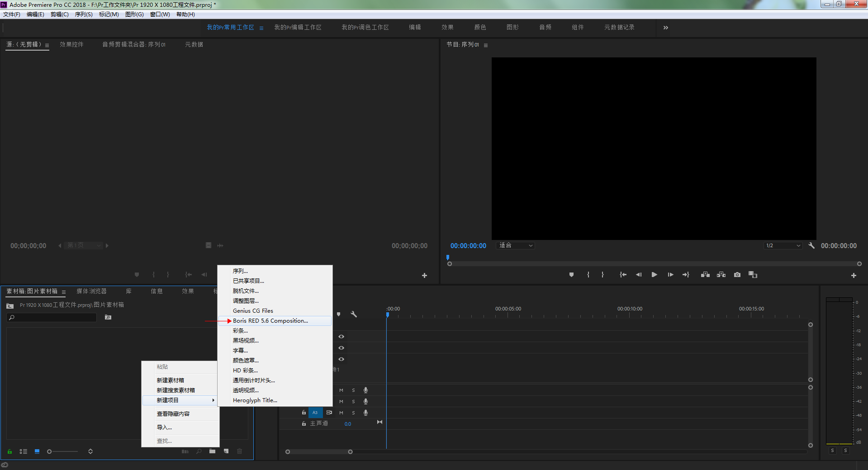Click the Extract button in Program monitor

[721, 275]
